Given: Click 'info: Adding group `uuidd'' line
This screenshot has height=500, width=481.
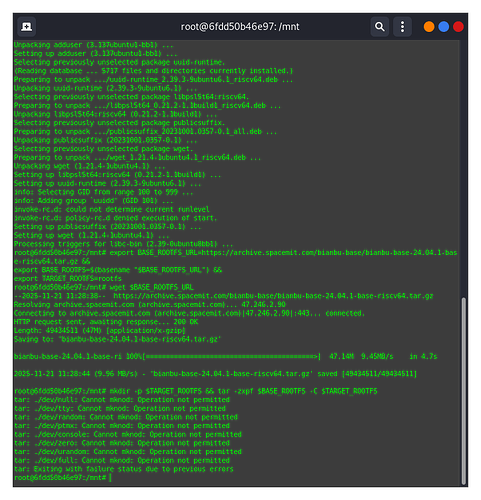Looking at the screenshot, I should click(x=94, y=200).
